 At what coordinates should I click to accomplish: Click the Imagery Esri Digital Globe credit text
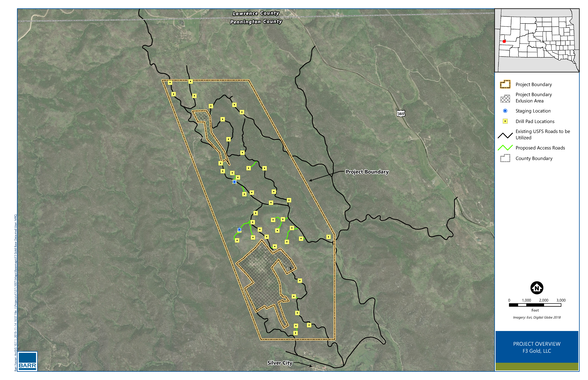[x=537, y=317]
